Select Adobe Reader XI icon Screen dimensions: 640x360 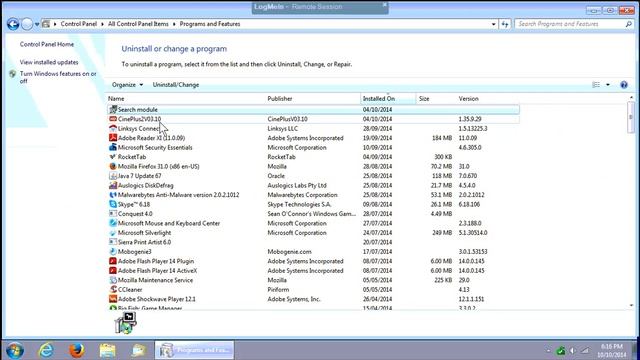point(113,138)
